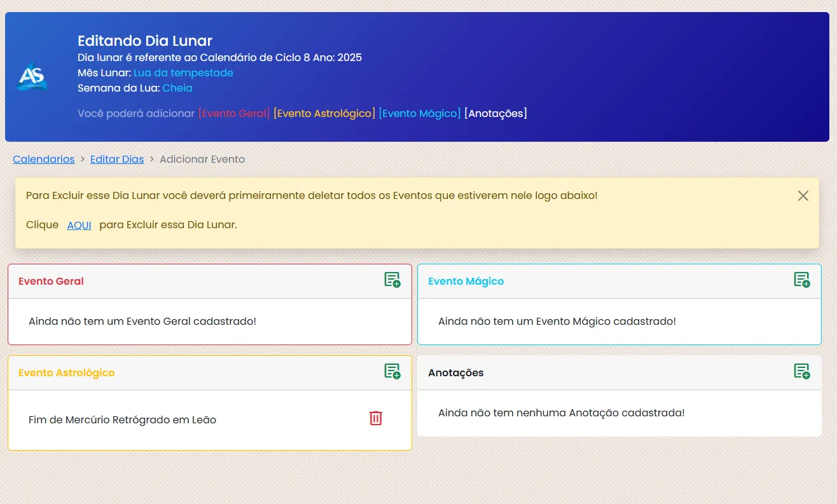
Task: Click the Evento Astrológico card title
Action: pos(66,372)
